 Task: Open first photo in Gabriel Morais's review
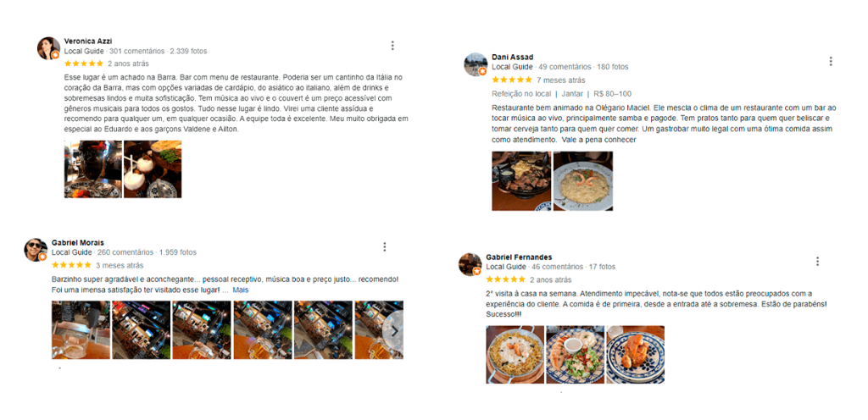coord(81,330)
